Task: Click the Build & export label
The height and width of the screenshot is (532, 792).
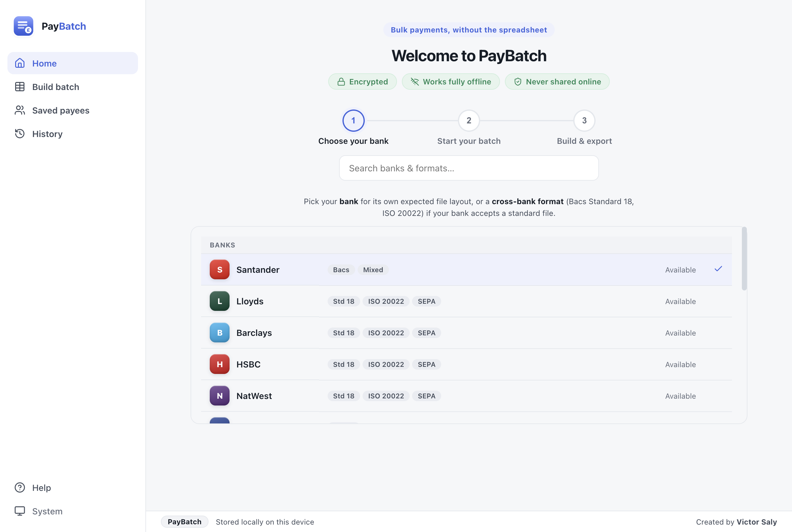Action: [584, 141]
